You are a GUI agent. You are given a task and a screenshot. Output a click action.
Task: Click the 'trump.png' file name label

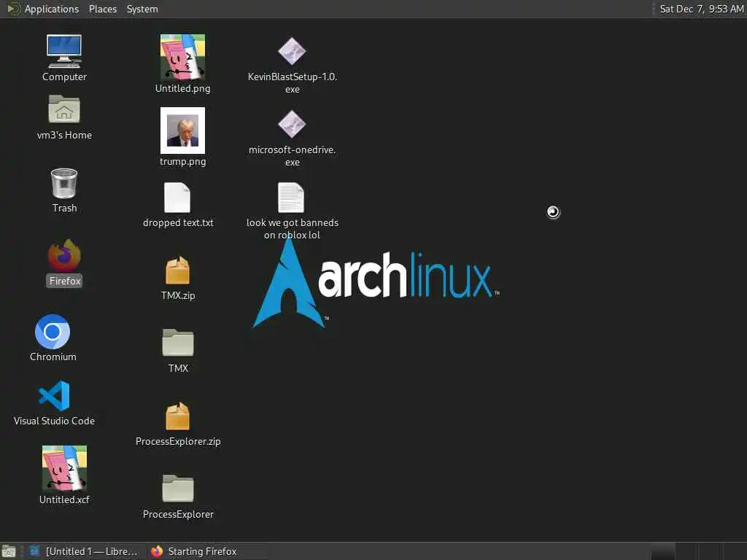coord(183,161)
